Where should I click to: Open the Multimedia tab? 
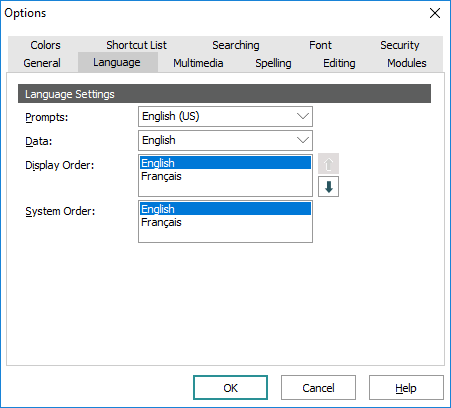(x=198, y=63)
